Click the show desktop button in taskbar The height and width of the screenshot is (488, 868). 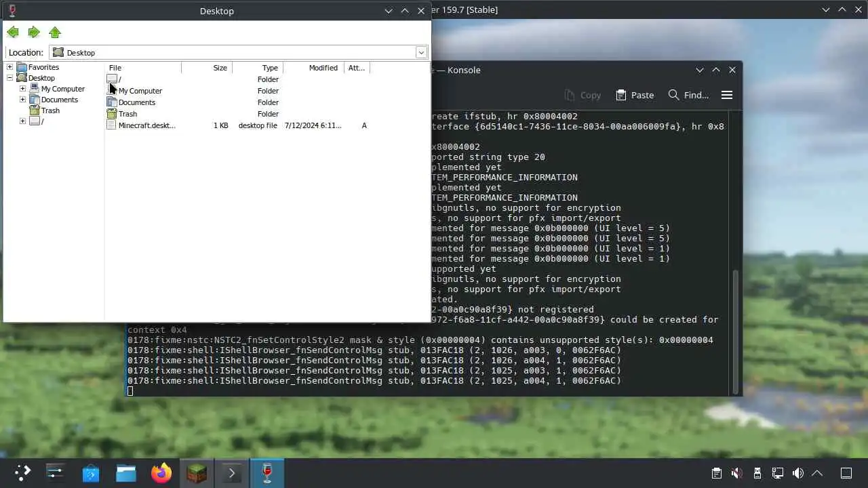846,473
